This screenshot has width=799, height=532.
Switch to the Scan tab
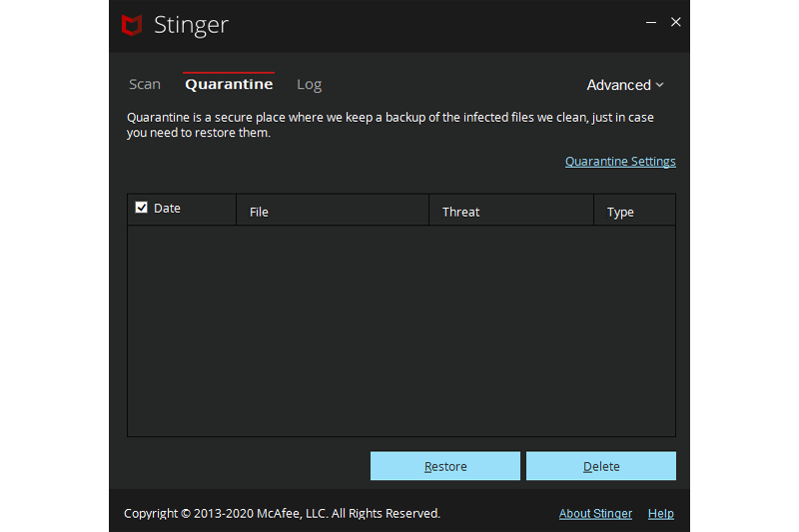coord(145,85)
